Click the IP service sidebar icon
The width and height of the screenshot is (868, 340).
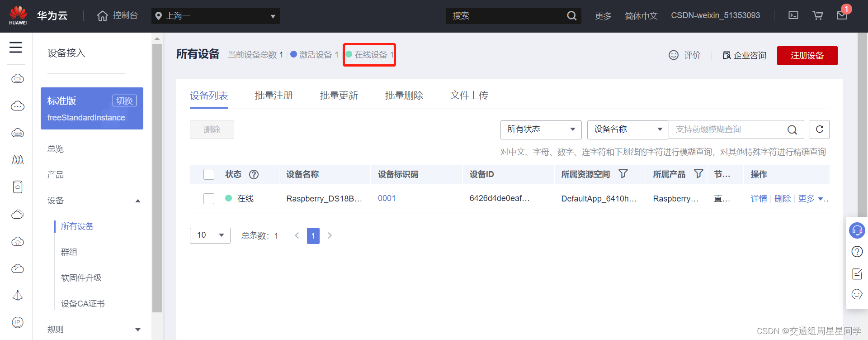click(18, 322)
